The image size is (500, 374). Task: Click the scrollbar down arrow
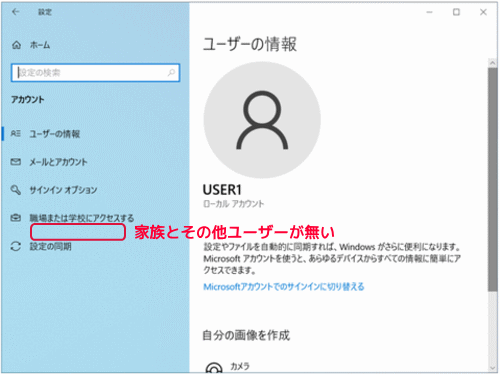pyautogui.click(x=492, y=368)
